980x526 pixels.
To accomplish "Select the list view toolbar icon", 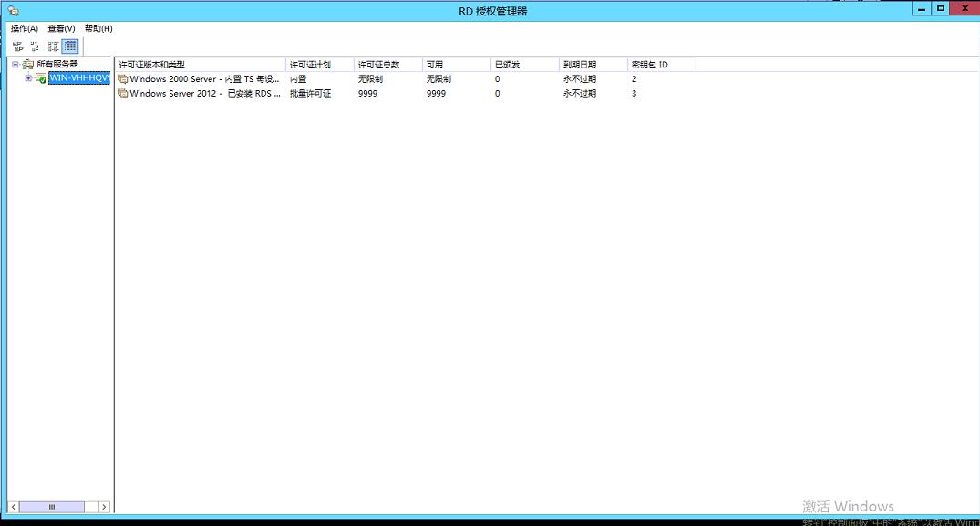I will (54, 46).
